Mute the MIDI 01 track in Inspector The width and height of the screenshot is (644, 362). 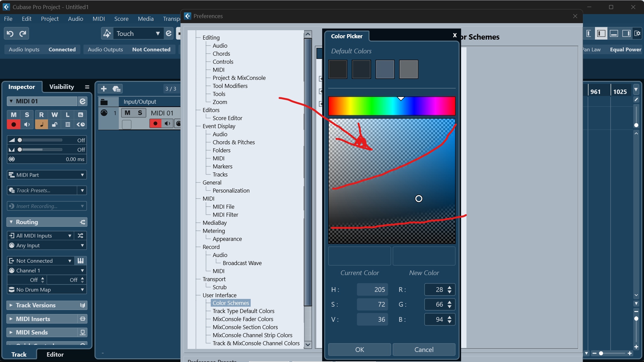click(14, 115)
